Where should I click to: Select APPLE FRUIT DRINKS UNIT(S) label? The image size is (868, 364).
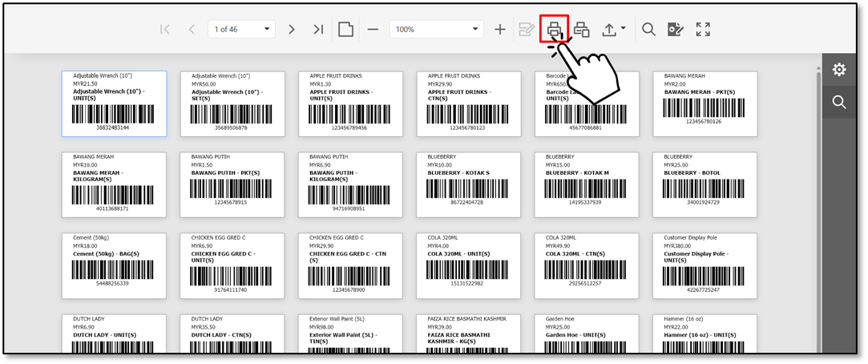click(350, 103)
